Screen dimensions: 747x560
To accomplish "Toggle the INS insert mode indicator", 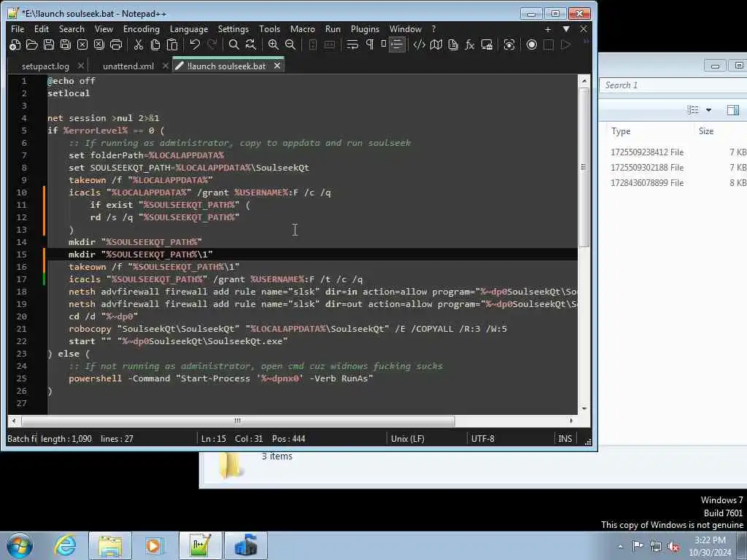I will coord(565,438).
